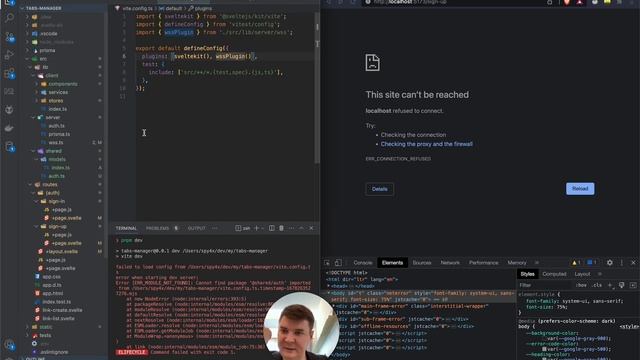Open the Extensions view
640x360 pixels.
(x=9, y=74)
